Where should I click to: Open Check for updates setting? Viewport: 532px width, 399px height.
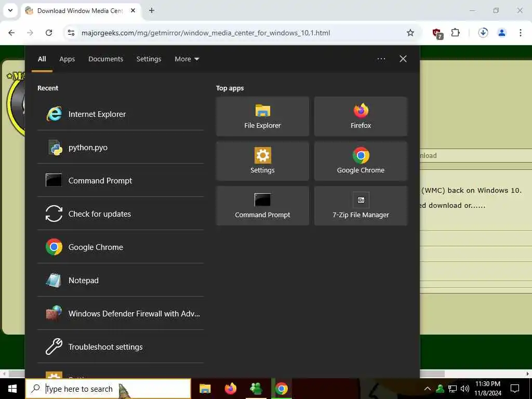point(121,214)
